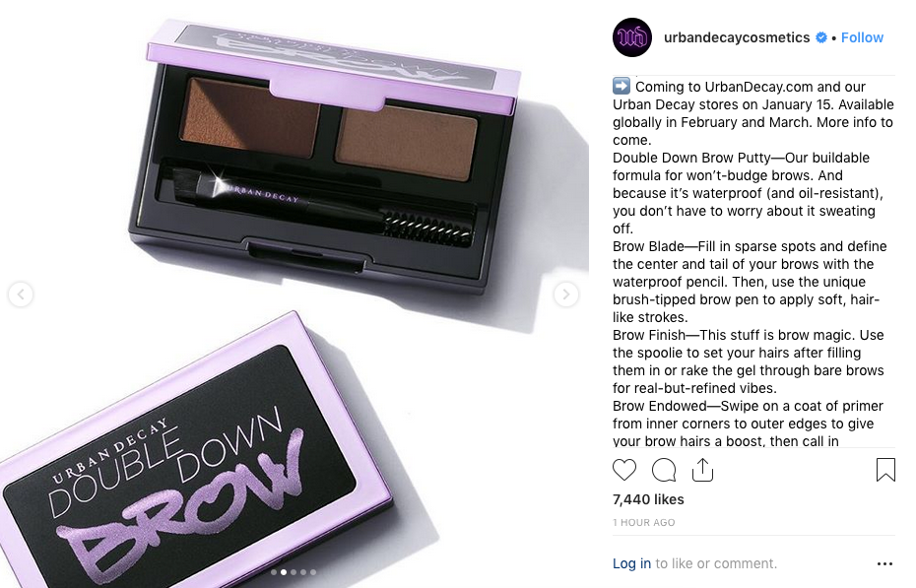Select the last carousel indicator dot

313,572
